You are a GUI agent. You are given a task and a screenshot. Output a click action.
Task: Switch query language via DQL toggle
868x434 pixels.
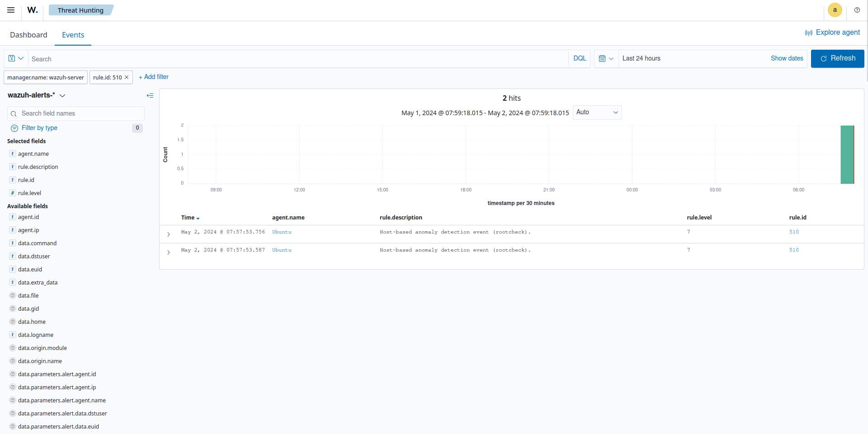click(x=579, y=58)
